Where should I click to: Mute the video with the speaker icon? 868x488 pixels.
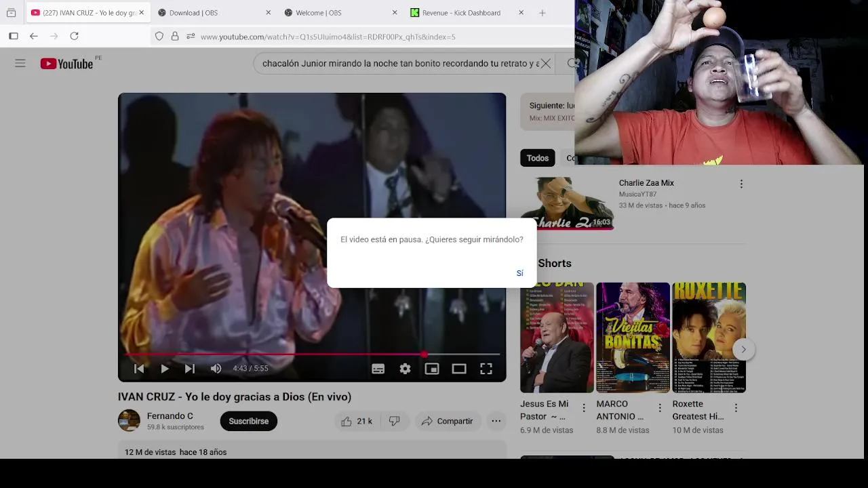coord(216,369)
